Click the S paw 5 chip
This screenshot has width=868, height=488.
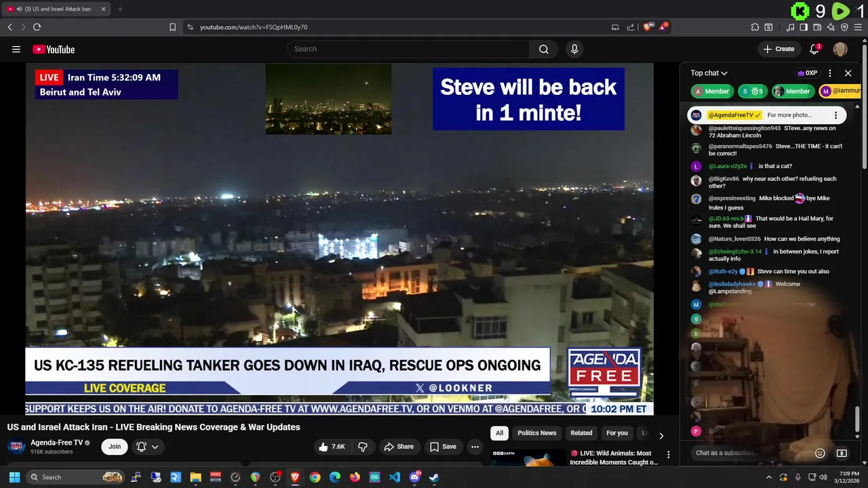[752, 91]
